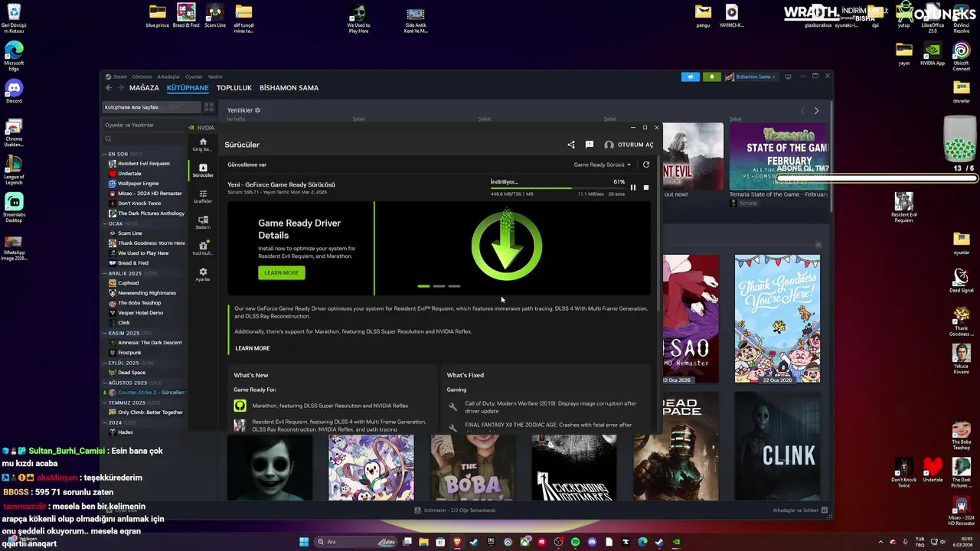The width and height of the screenshot is (980, 551).
Task: Click Steam forward navigation arrow
Action: point(120,88)
